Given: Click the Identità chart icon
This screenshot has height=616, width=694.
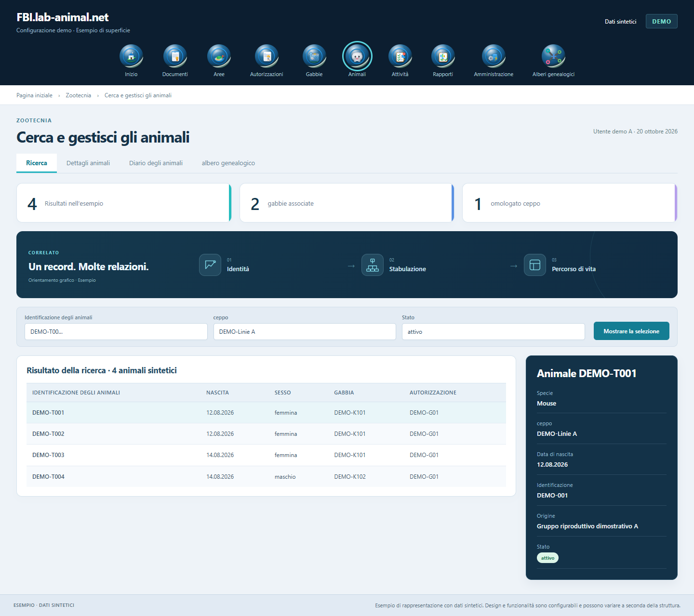Looking at the screenshot, I should 210,265.
